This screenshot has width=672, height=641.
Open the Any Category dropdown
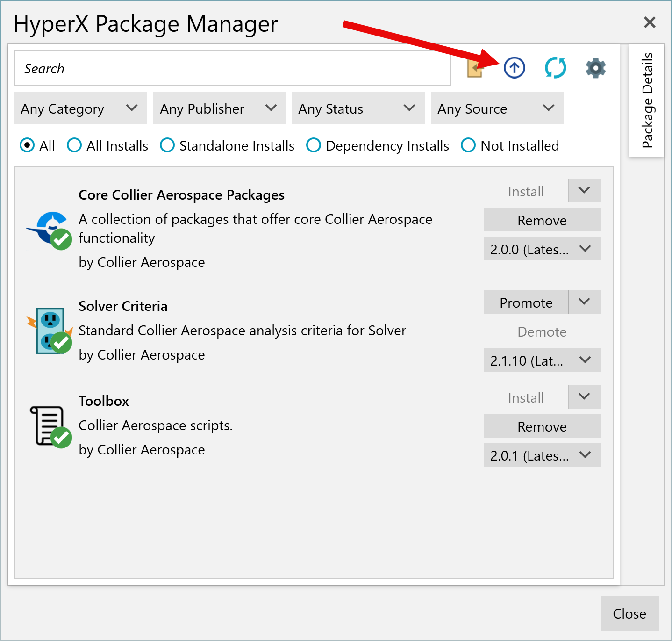click(80, 108)
